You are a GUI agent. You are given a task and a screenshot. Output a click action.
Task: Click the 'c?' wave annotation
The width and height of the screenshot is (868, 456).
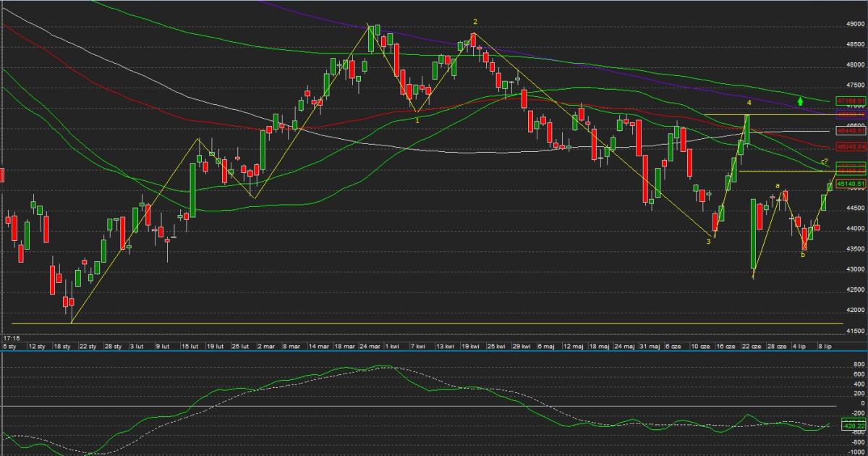824,161
